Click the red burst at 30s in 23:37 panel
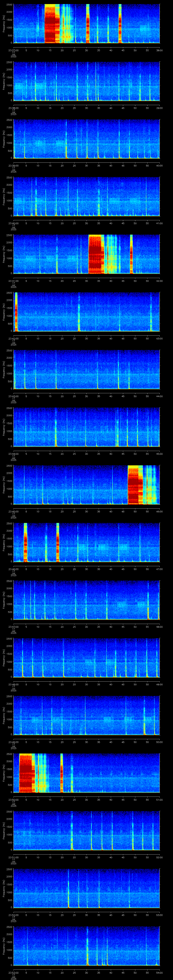The image size is (173, 980). [x=88, y=24]
